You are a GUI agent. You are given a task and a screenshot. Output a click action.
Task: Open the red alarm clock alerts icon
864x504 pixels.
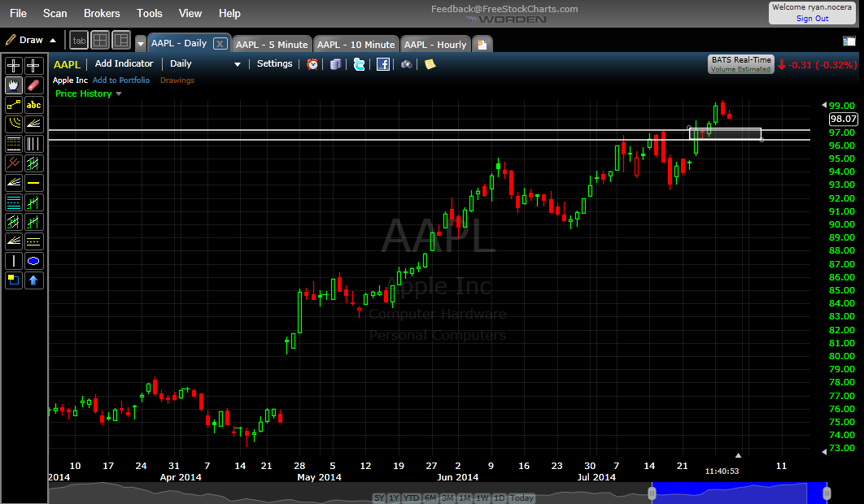[x=312, y=64]
